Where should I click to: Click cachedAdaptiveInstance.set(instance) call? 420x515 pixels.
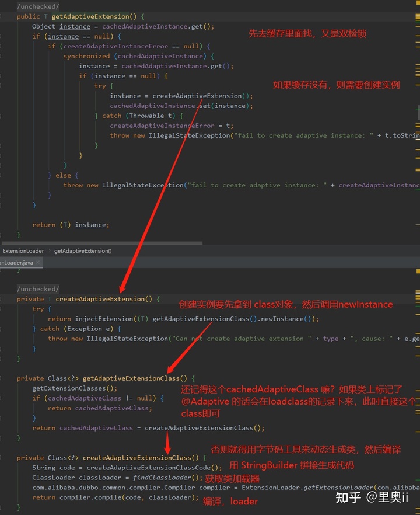click(181, 106)
